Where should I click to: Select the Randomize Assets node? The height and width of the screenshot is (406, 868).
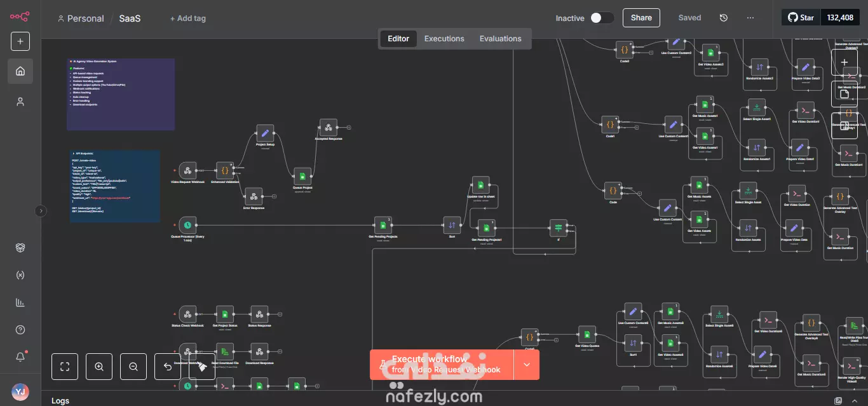pos(748,228)
